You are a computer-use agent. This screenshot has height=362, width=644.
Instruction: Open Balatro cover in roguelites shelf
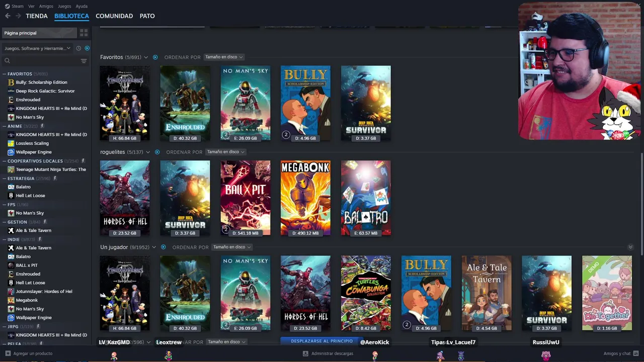(x=366, y=198)
